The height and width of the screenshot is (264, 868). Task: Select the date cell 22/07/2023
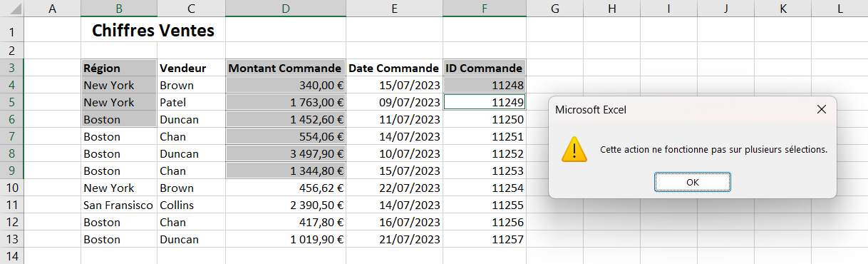pyautogui.click(x=394, y=188)
